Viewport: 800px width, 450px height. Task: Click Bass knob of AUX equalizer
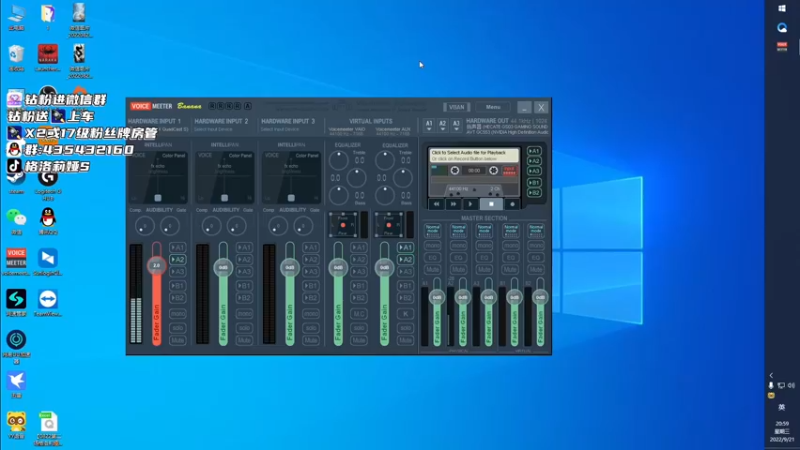pos(385,195)
